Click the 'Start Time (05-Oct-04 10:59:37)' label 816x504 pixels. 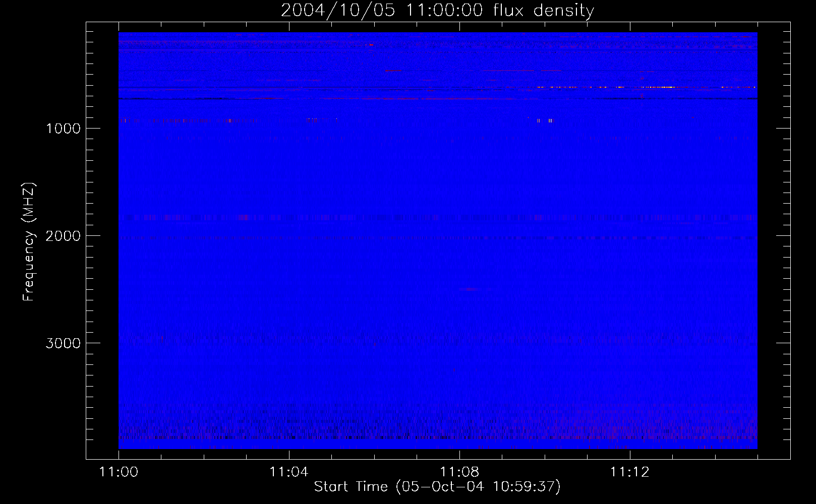point(437,487)
